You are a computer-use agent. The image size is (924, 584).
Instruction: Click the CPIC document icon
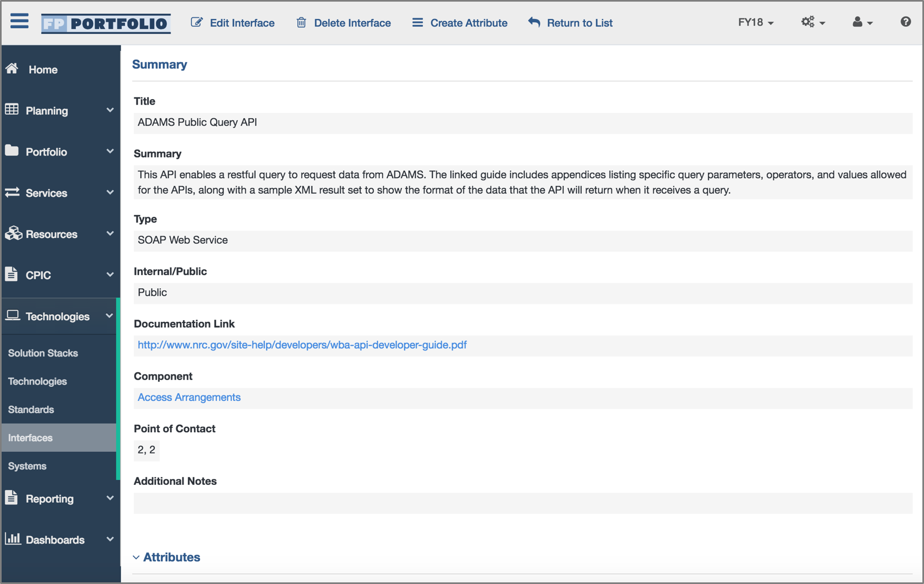[11, 274]
